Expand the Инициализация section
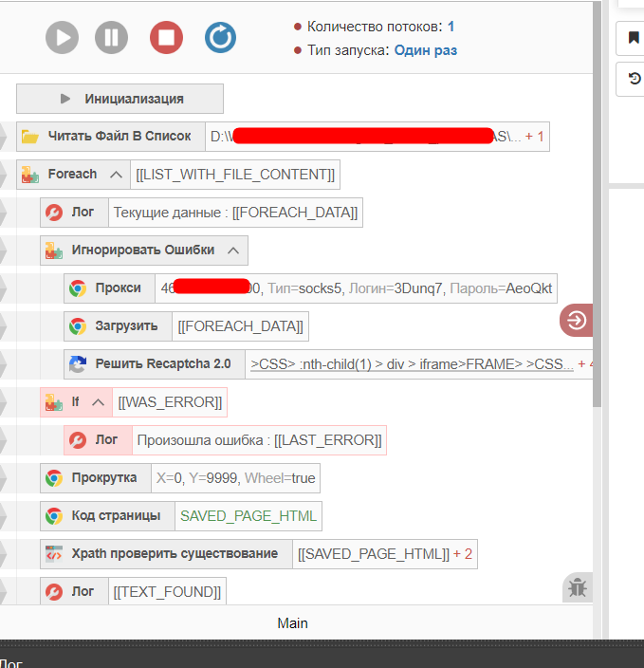Viewport: 644px width, 668px height. click(120, 99)
